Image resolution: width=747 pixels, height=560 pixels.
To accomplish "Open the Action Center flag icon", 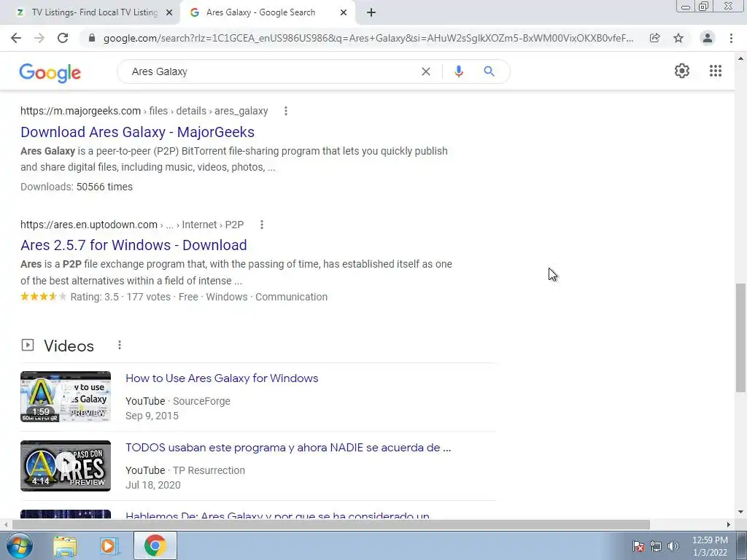I will pyautogui.click(x=638, y=546).
